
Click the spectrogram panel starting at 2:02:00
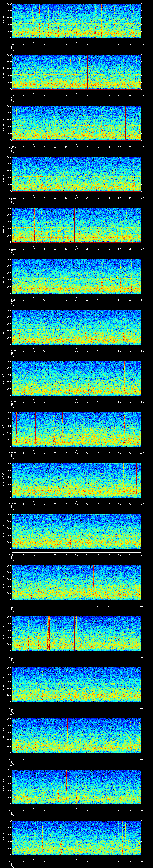(76, 72)
